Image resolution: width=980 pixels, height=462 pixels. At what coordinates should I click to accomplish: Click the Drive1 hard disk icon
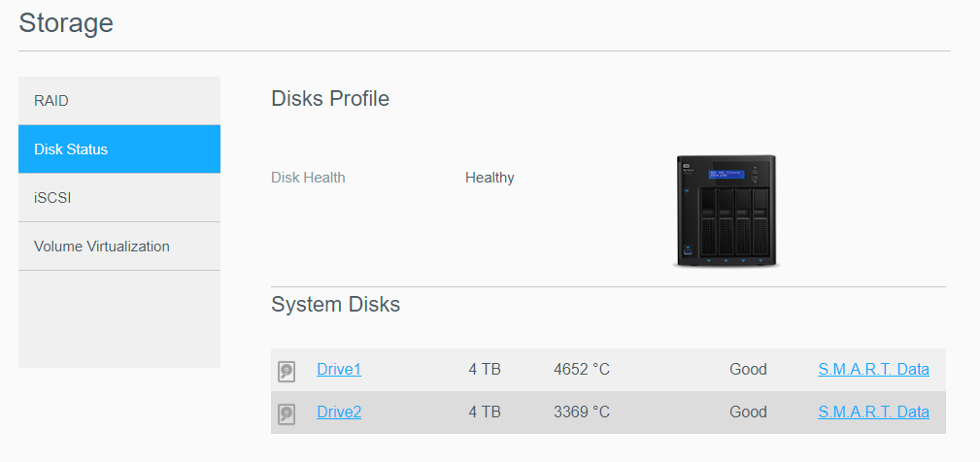pyautogui.click(x=287, y=371)
